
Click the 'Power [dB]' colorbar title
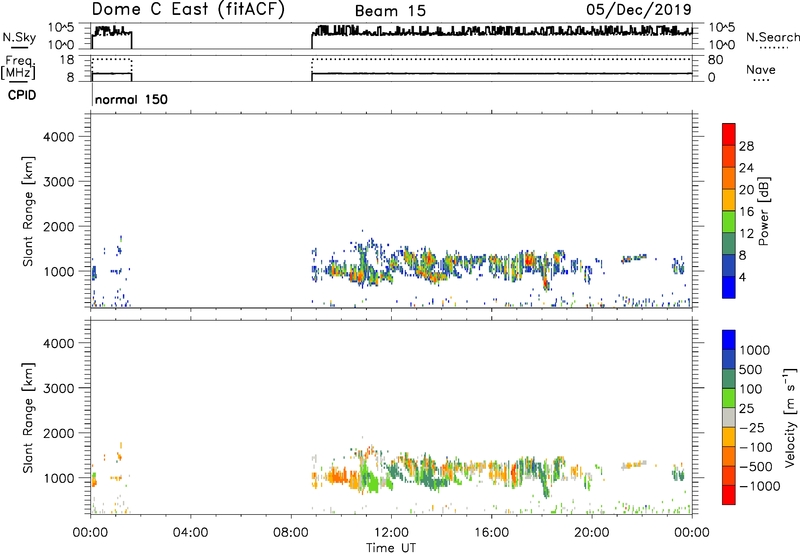click(763, 211)
